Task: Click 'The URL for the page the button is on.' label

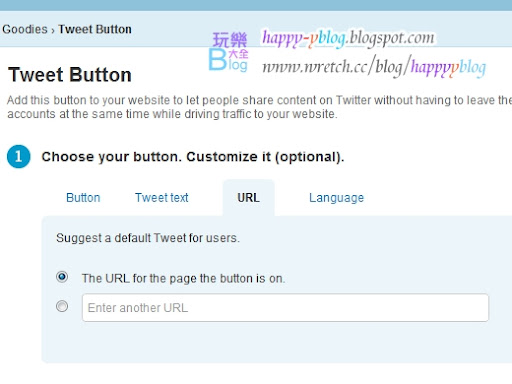Action: click(183, 278)
